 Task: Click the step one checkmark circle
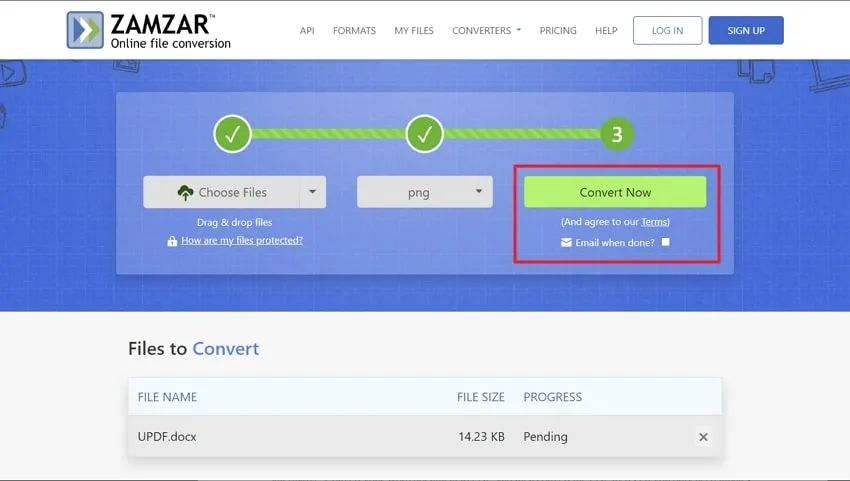(x=232, y=134)
